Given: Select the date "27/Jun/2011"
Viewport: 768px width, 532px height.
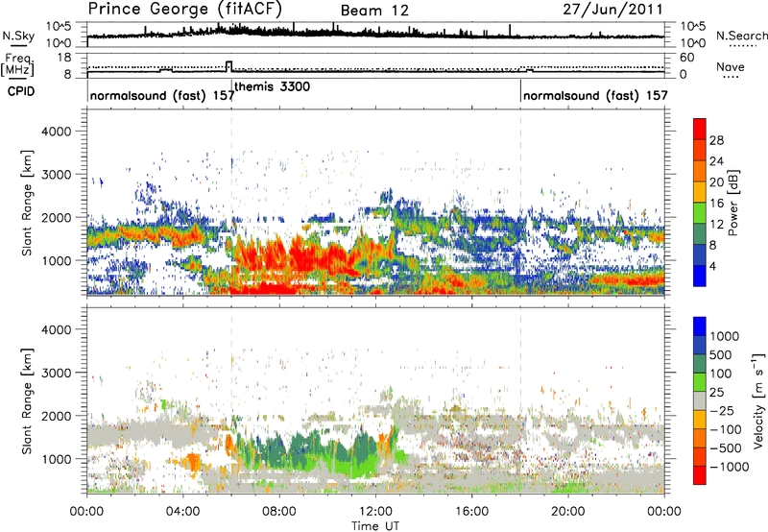Looking at the screenshot, I should coord(612,10).
